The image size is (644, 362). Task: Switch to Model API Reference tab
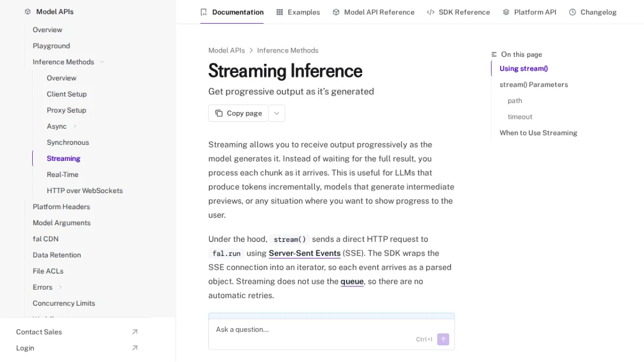pos(374,12)
